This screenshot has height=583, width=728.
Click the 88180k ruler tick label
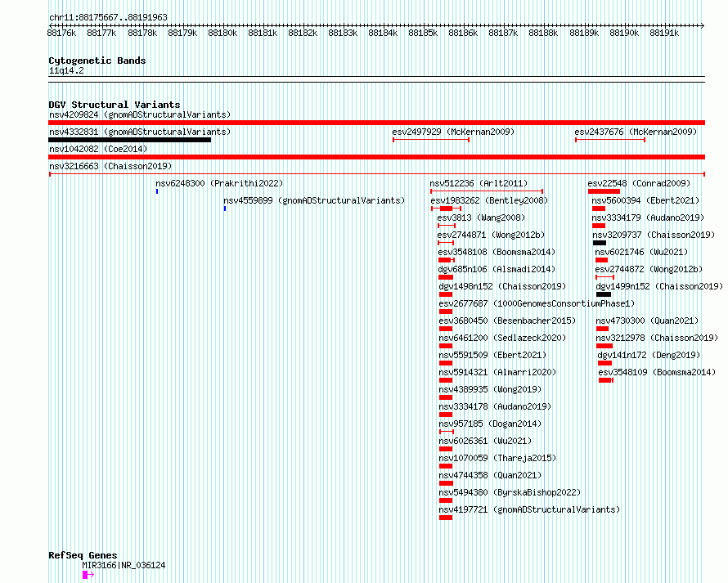click(222, 33)
